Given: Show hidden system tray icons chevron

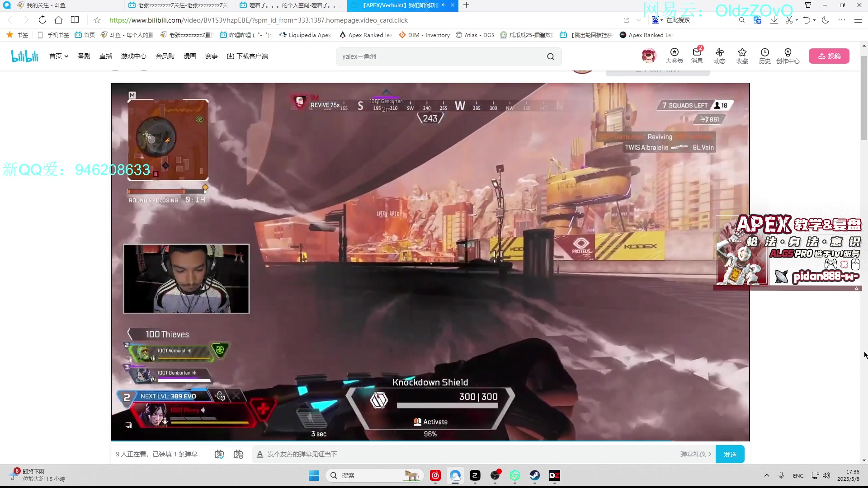Looking at the screenshot, I should click(x=766, y=475).
